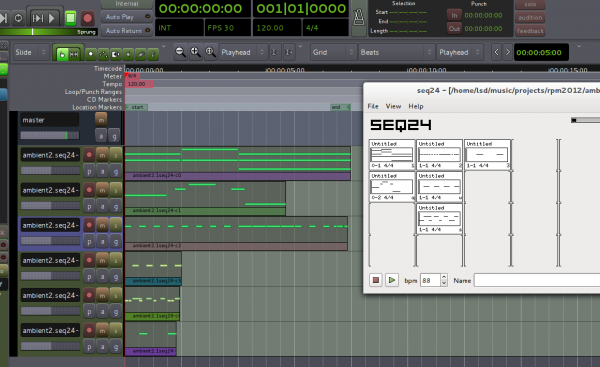Toggle Punch In button

tap(454, 15)
